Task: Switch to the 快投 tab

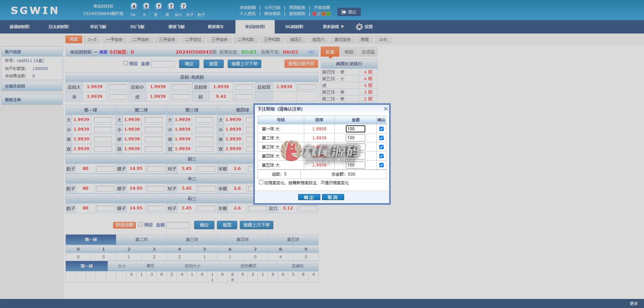Action: [x=349, y=52]
